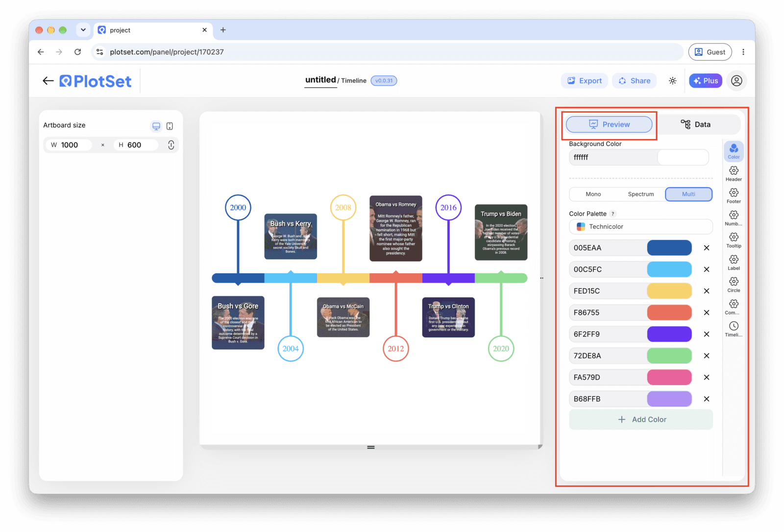Remove color 72DE8A from the palette
784x532 pixels.
(x=707, y=356)
